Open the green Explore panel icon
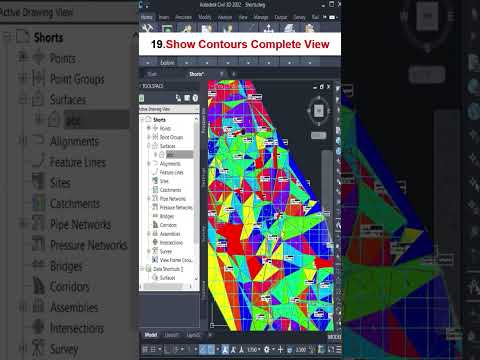480x360 pixels. [167, 29]
